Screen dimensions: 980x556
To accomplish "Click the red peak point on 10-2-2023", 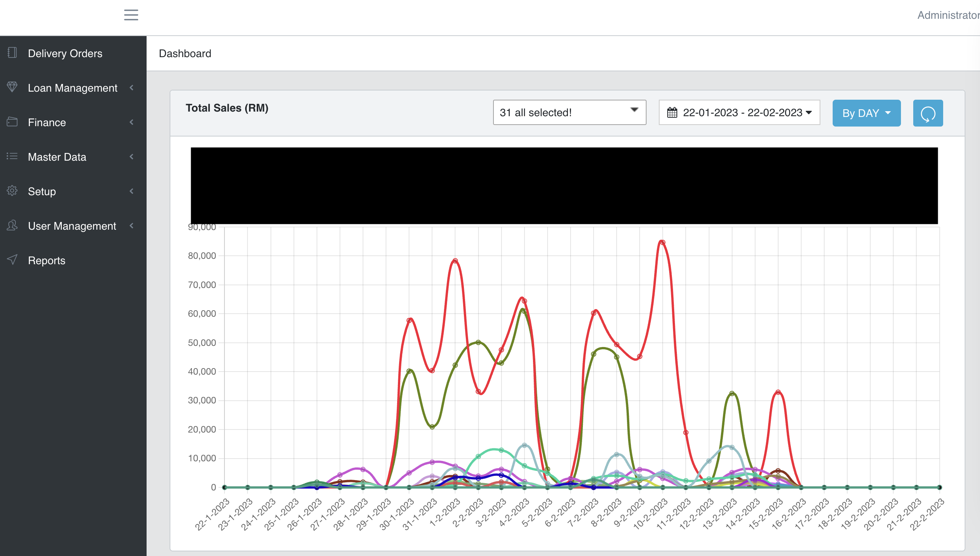I will 663,242.
